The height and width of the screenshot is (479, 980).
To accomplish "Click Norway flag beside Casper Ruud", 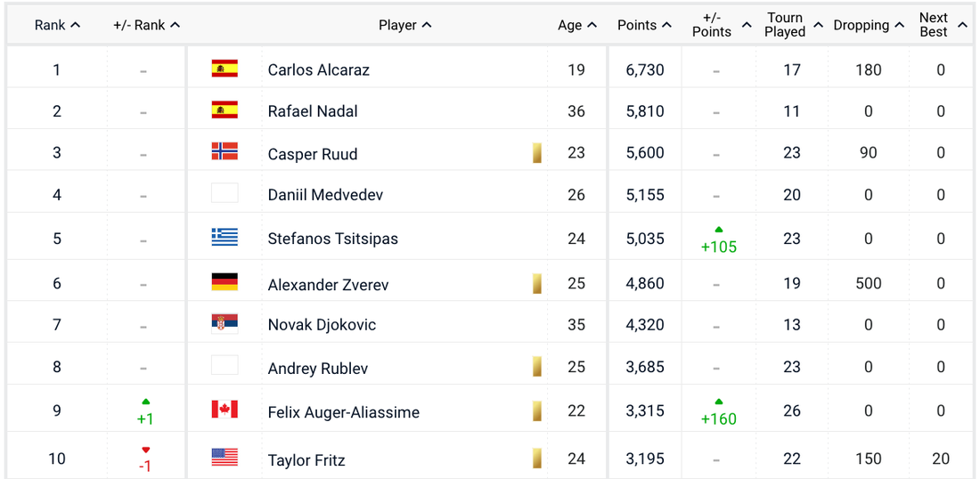I will coord(225,152).
